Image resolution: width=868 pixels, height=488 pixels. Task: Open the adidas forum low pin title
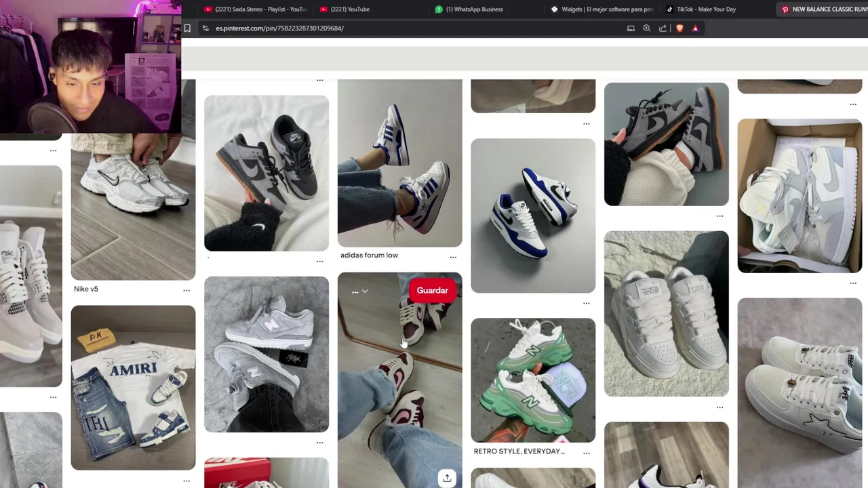(x=369, y=256)
